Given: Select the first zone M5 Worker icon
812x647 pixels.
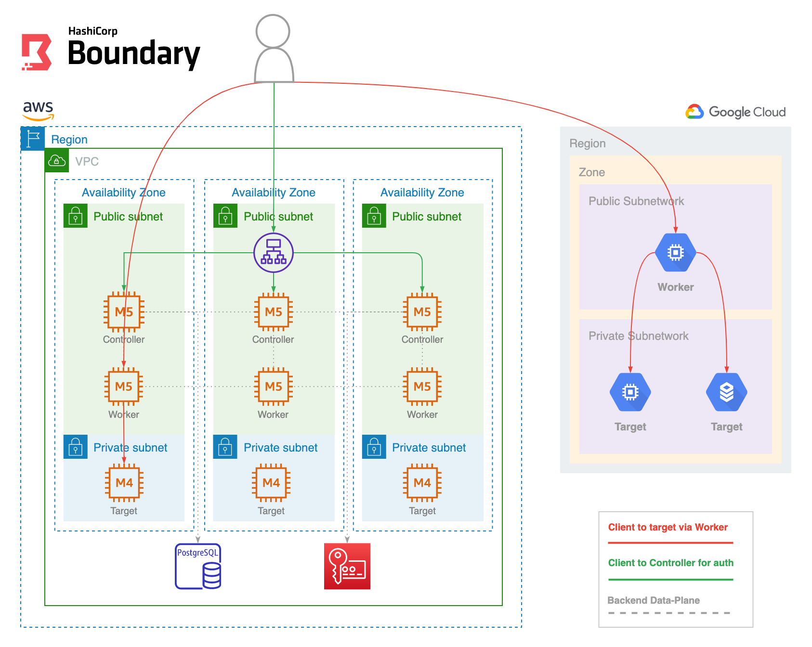Looking at the screenshot, I should (x=124, y=387).
